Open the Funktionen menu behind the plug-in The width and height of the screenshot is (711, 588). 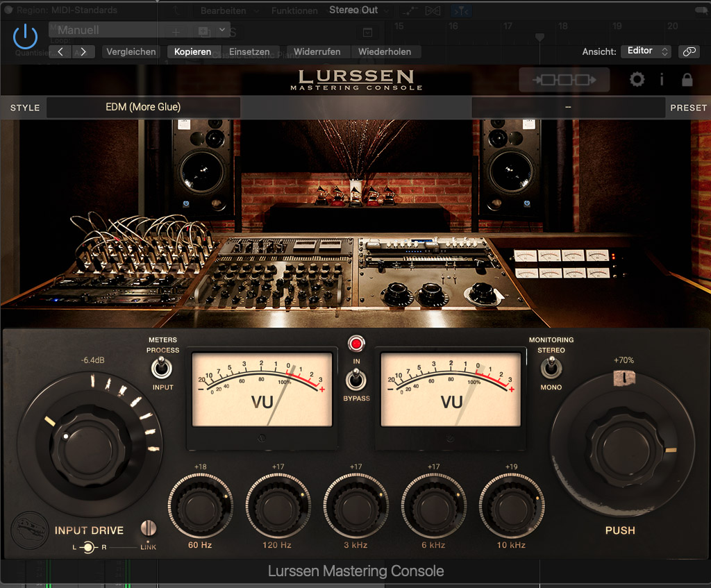coord(294,10)
